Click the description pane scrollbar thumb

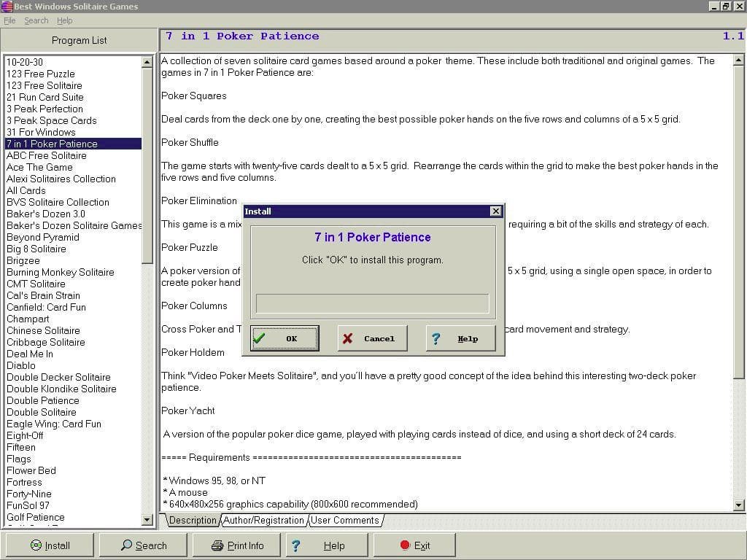(x=738, y=222)
